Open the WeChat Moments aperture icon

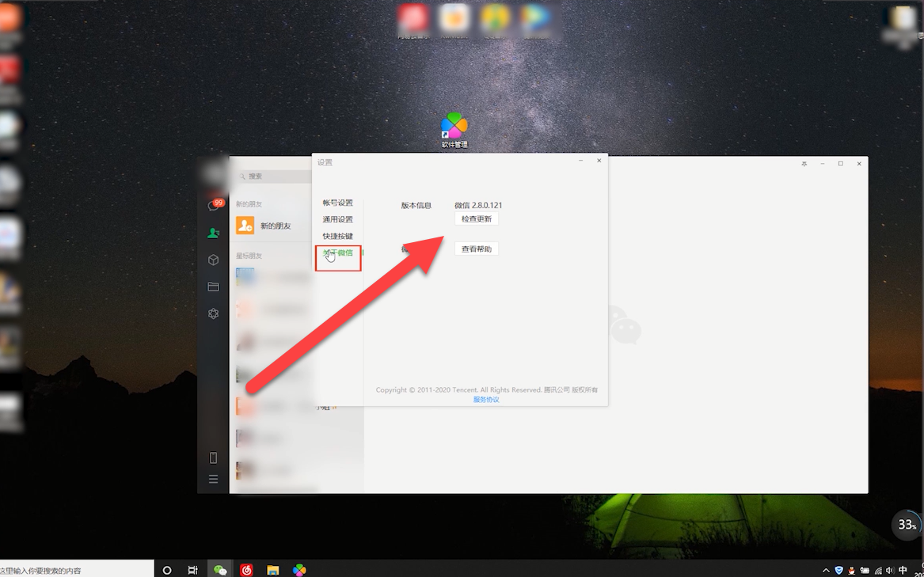(x=213, y=313)
